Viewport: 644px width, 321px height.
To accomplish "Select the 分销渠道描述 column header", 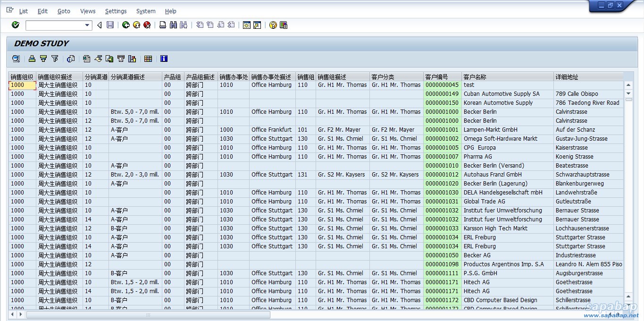I will pos(135,77).
